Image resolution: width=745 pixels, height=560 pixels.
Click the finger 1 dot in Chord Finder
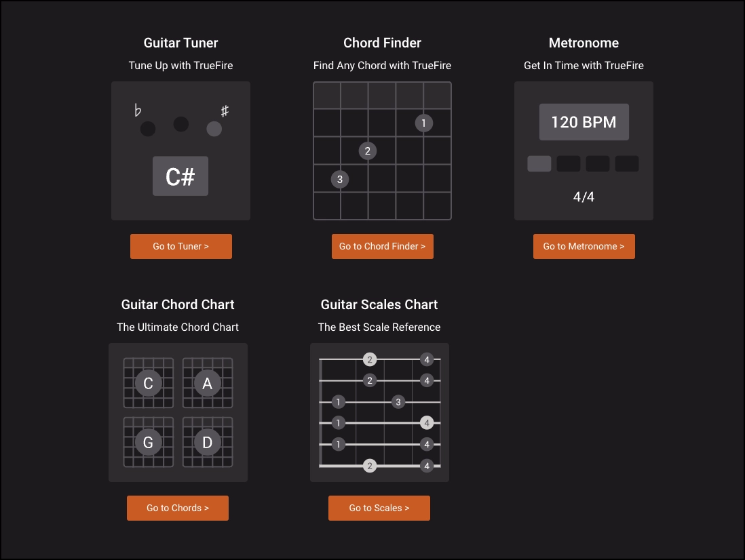click(424, 123)
